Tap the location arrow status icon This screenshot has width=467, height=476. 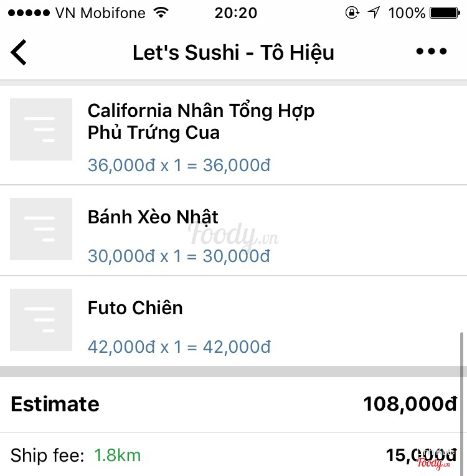[x=374, y=13]
